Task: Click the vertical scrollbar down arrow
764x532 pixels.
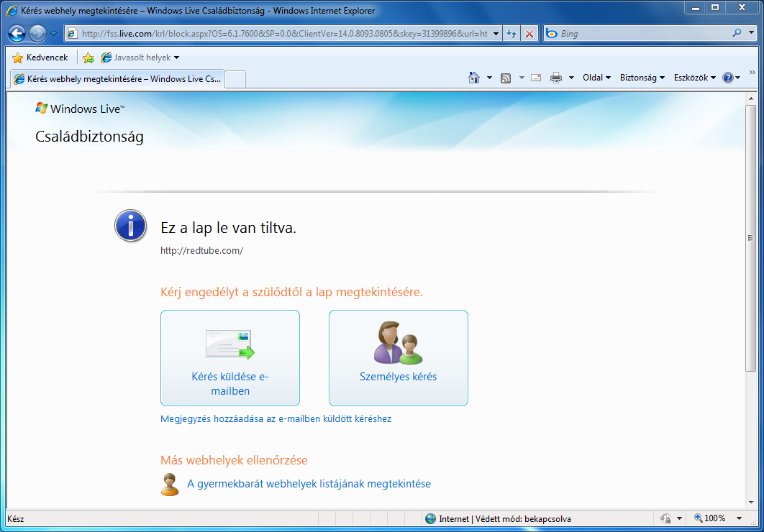Action: point(751,503)
